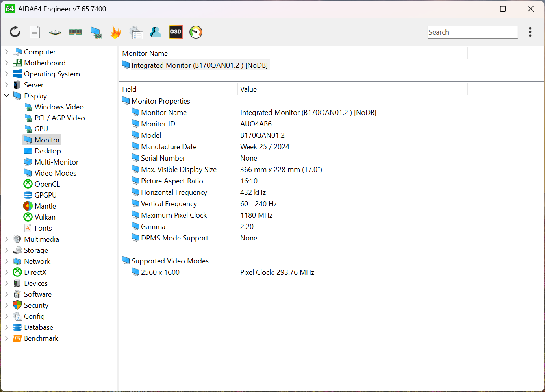
Task: Open the Report document icon
Action: (35, 32)
